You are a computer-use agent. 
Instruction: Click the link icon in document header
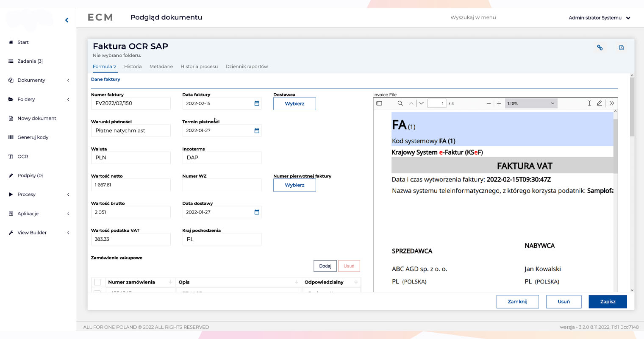600,48
